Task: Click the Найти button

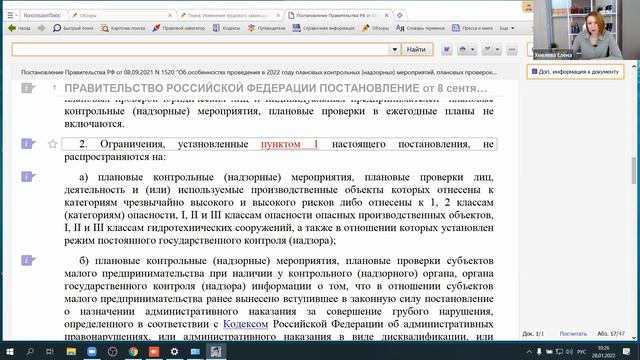Action: (x=416, y=49)
